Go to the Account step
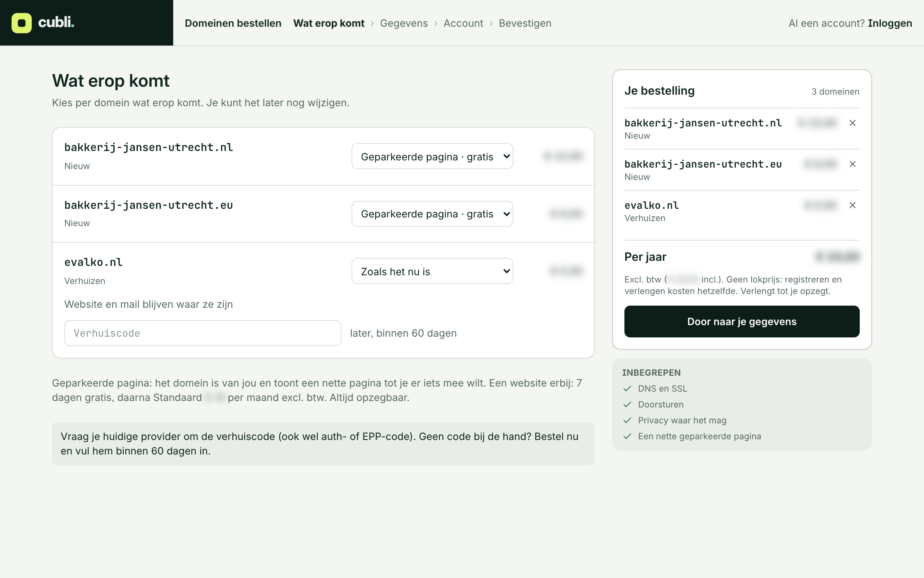 463,23
